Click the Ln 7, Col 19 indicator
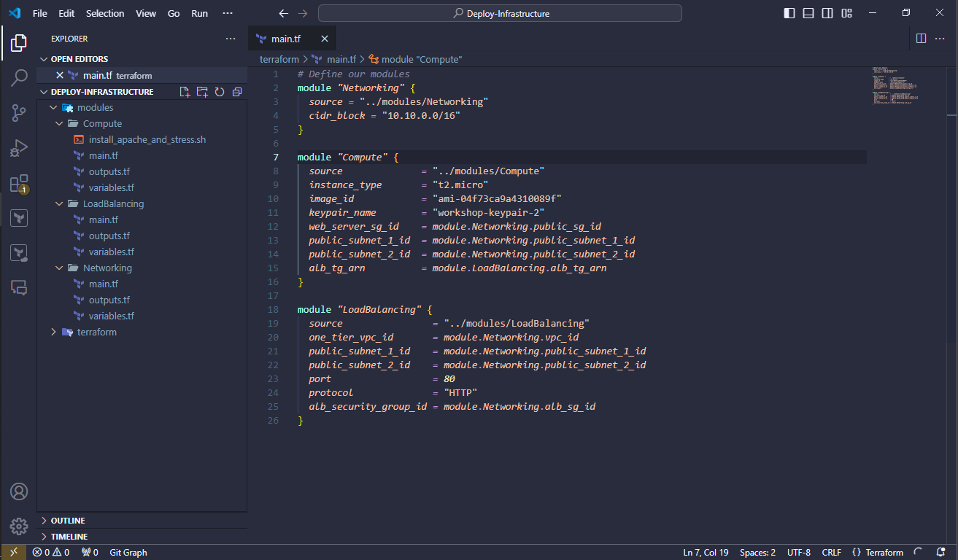 [706, 552]
